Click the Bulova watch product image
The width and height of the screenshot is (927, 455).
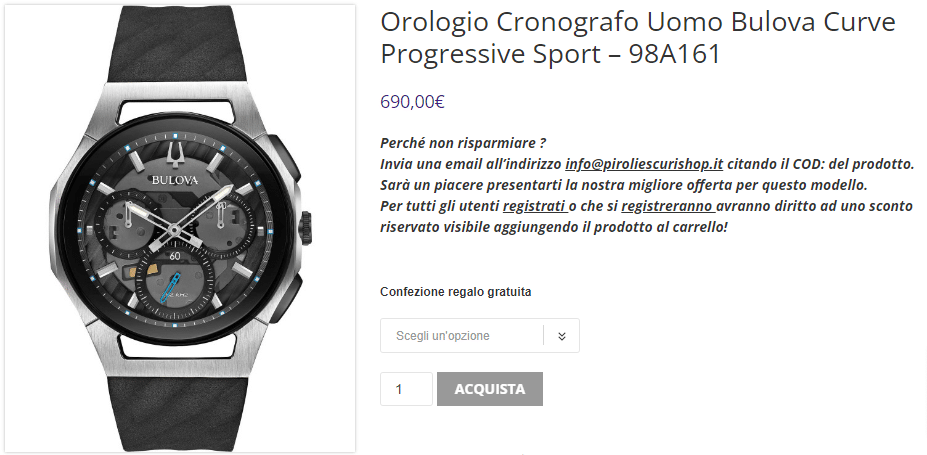(x=180, y=228)
